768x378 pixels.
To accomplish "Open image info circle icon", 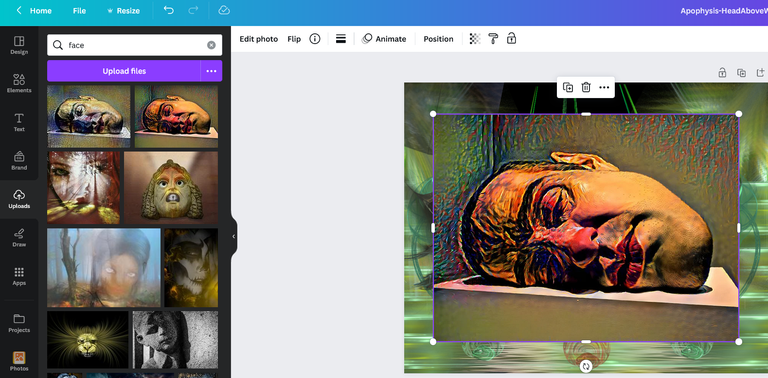I will [x=315, y=39].
